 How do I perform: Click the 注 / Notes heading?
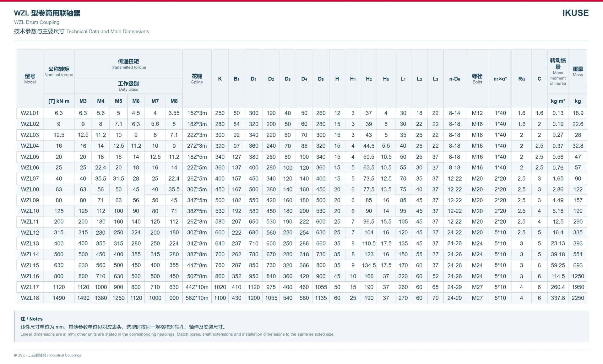[31, 319]
